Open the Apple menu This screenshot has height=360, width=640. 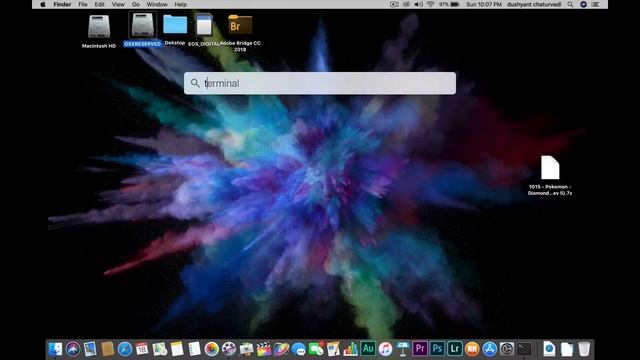[43, 4]
